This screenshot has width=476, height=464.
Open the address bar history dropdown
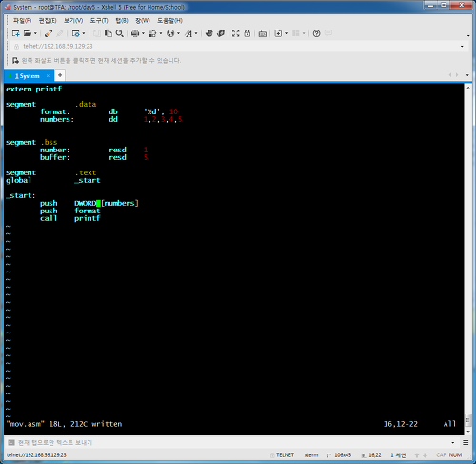pos(462,47)
